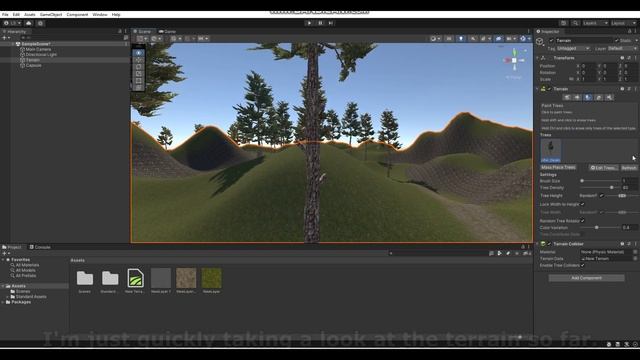The width and height of the screenshot is (640, 360).
Task: Open the File menu
Action: click(x=5, y=14)
